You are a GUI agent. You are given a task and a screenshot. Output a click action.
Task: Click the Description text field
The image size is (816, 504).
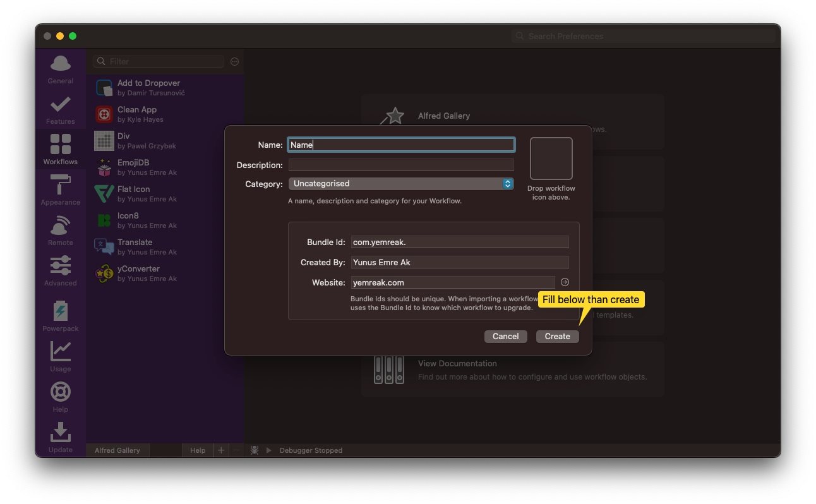pos(400,165)
